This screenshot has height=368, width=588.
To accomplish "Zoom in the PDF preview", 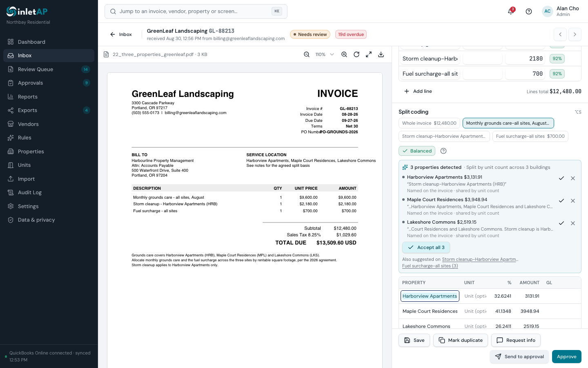I will point(344,54).
